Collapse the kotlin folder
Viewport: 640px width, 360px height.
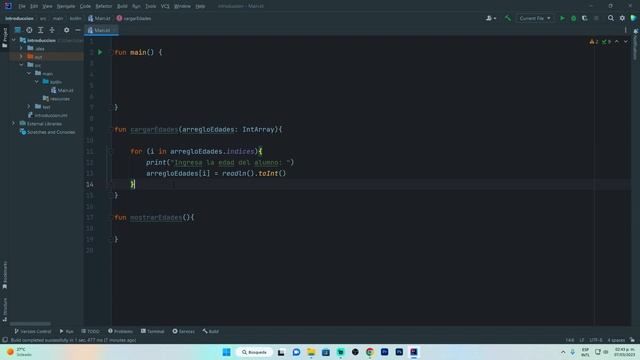(x=37, y=82)
